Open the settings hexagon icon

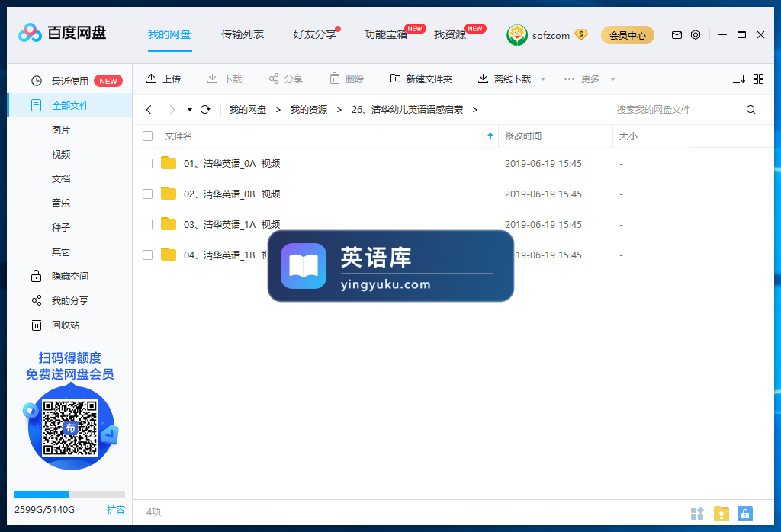[x=696, y=35]
